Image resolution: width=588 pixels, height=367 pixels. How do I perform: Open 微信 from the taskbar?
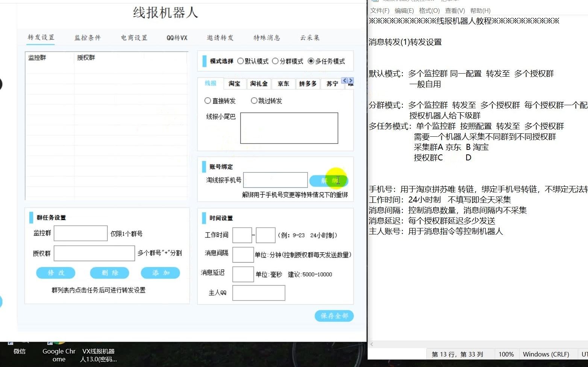click(20, 351)
